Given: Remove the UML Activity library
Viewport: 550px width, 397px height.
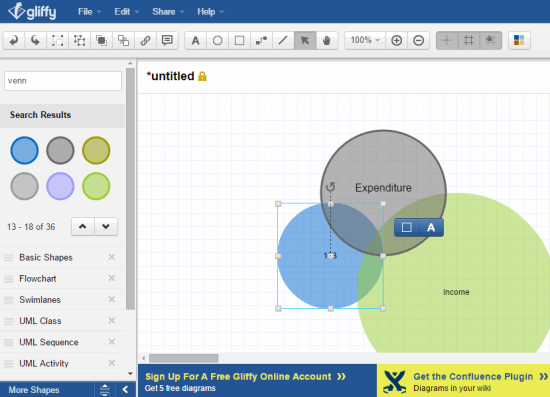Looking at the screenshot, I should (x=112, y=363).
